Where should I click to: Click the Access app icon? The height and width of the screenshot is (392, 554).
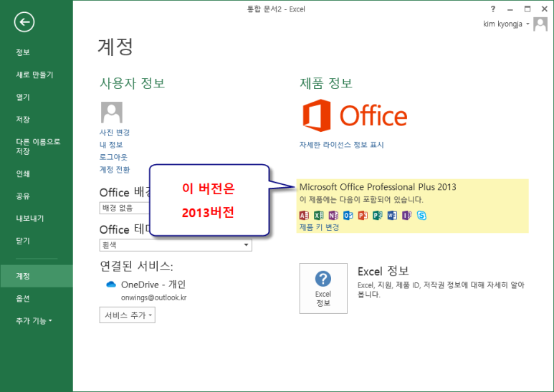[x=304, y=215]
